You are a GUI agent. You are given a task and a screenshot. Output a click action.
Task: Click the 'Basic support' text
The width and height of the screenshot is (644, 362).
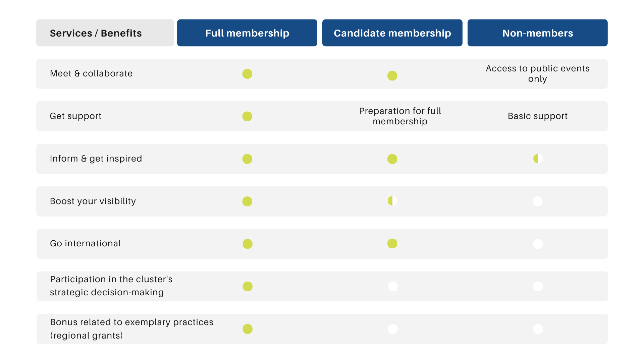point(538,116)
